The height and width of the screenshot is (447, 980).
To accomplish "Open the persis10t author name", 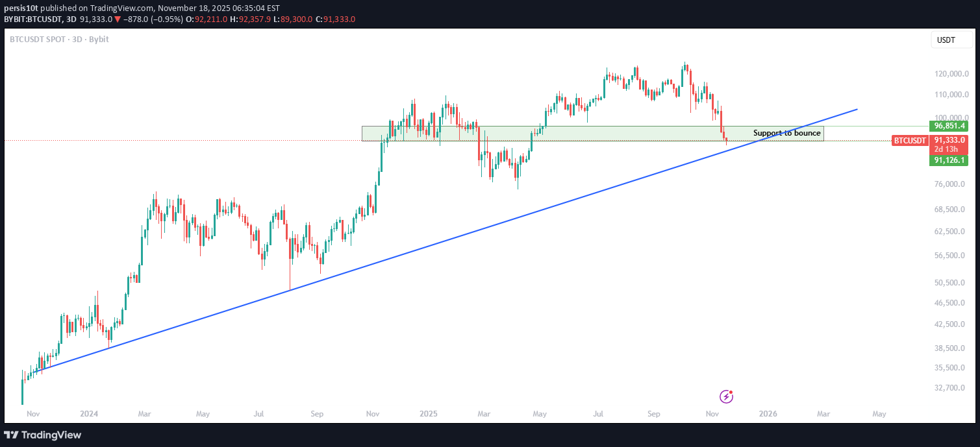I will tap(21, 8).
